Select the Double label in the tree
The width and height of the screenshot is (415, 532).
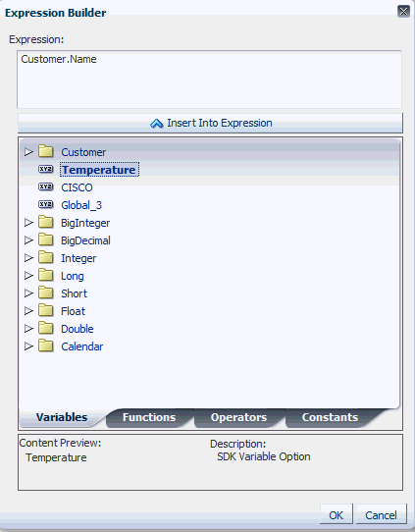tap(78, 329)
